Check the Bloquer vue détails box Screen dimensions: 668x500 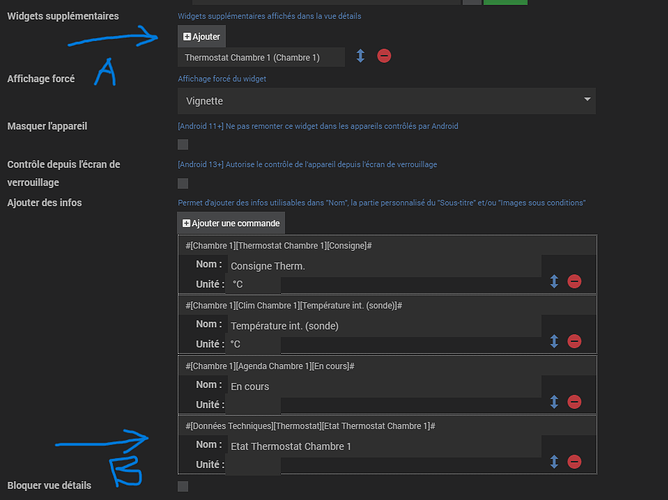click(183, 486)
